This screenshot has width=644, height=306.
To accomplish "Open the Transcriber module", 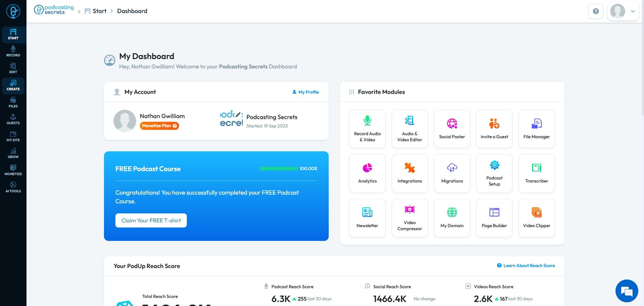I will pyautogui.click(x=536, y=173).
